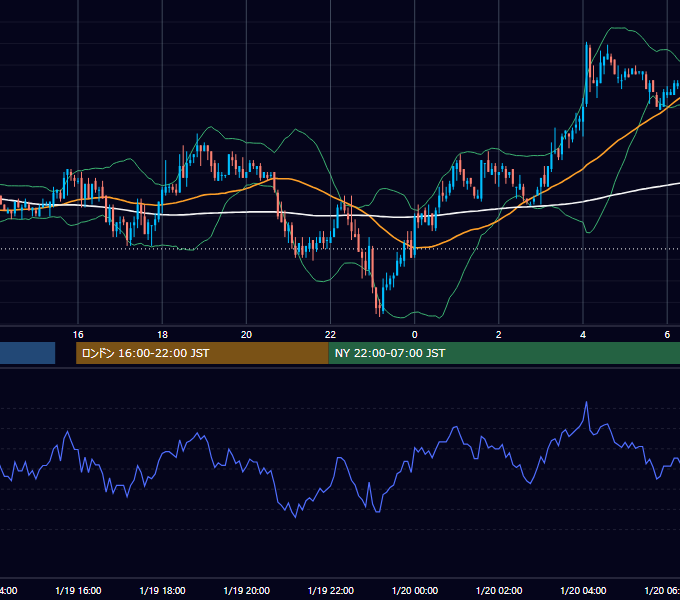Click the 1/19 20:00 time label
Image resolution: width=680 pixels, height=600 pixels.
pos(246,590)
